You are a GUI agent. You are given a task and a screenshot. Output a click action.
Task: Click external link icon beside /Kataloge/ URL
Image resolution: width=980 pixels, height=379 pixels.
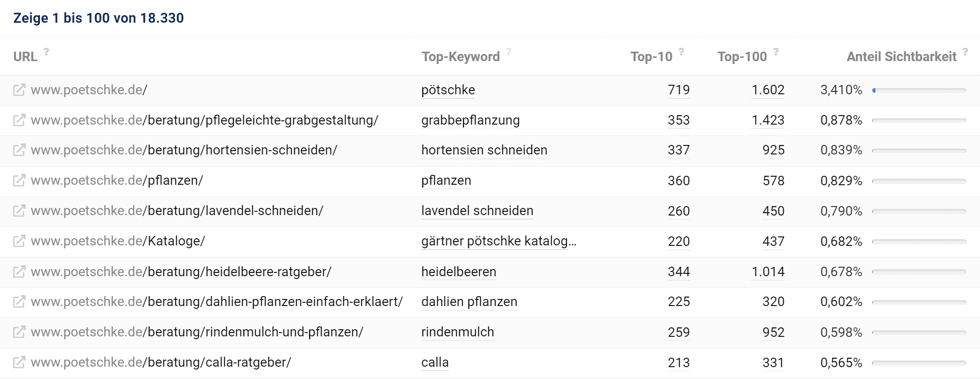[19, 241]
